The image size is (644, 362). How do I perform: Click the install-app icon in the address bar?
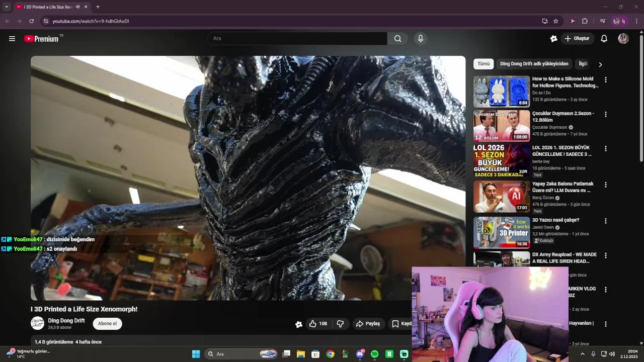(x=545, y=21)
